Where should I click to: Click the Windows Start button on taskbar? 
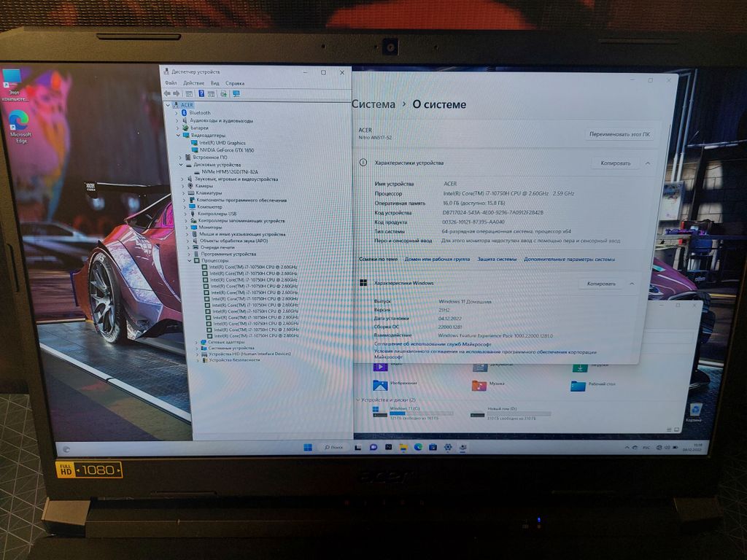pos(307,446)
